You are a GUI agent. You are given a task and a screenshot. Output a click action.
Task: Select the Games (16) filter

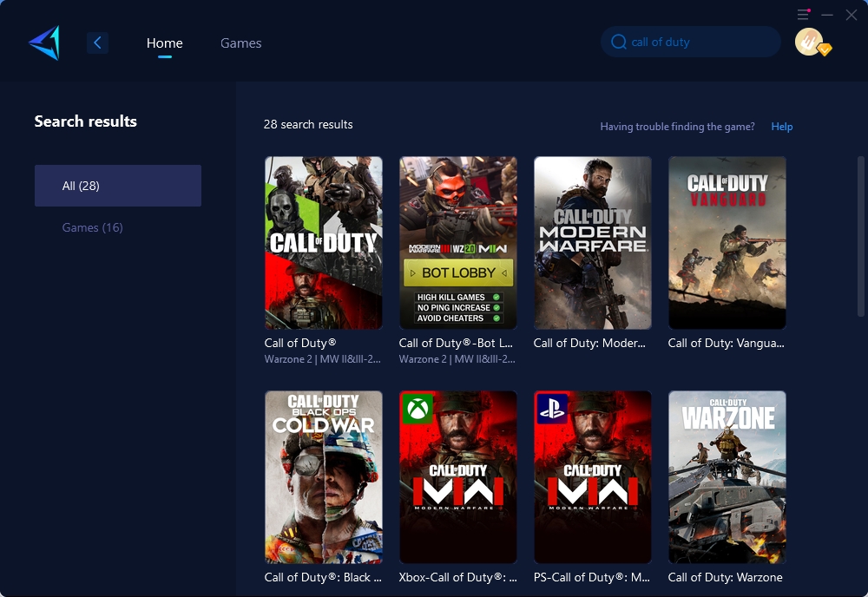[93, 227]
